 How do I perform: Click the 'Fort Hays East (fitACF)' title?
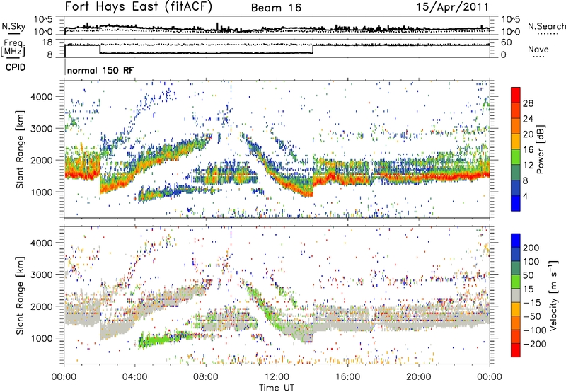pyautogui.click(x=139, y=7)
